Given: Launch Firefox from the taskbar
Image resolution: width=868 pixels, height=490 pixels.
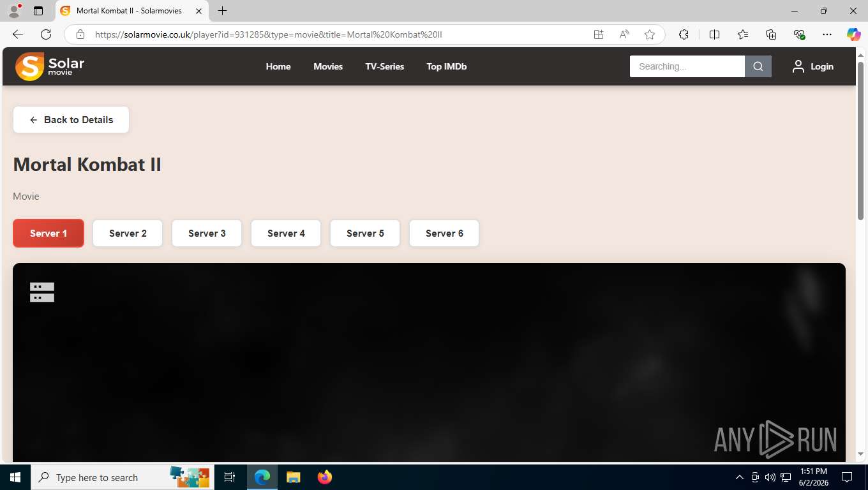Looking at the screenshot, I should click(325, 477).
